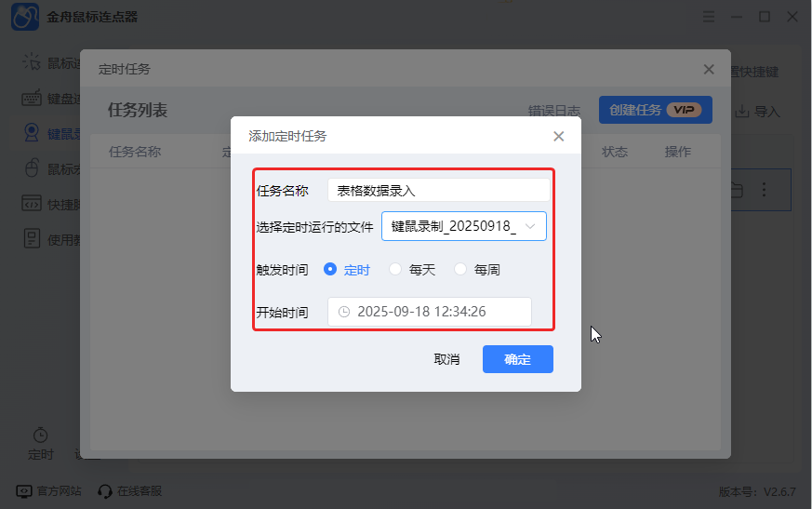The width and height of the screenshot is (812, 509).
Task: Open the 选择定时运行的文件 dropdown
Action: coord(464,226)
